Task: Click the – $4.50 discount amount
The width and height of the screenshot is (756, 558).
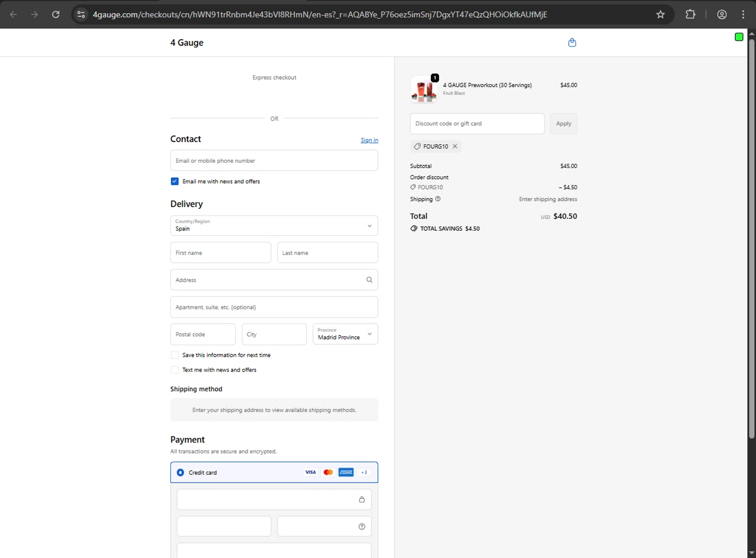Action: click(x=568, y=187)
